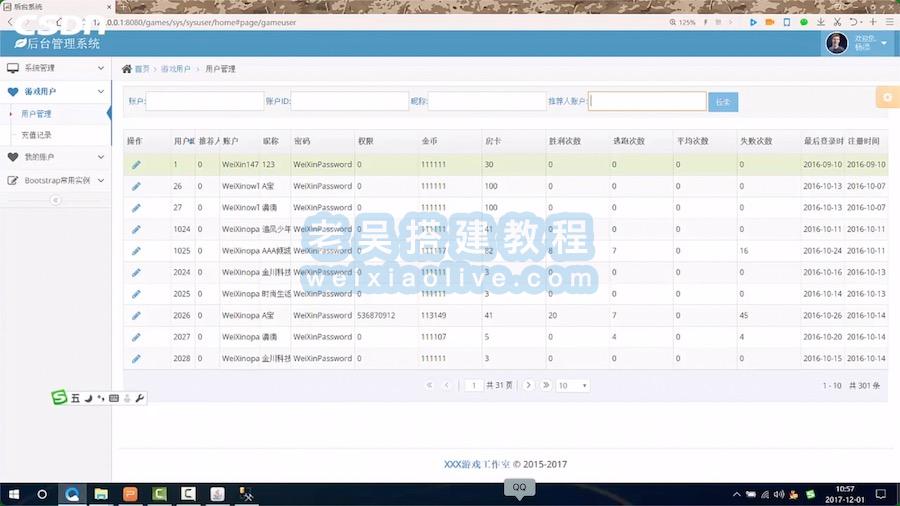The width and height of the screenshot is (900, 506).
Task: Click browser play icon in toolbar
Action: tap(753, 22)
